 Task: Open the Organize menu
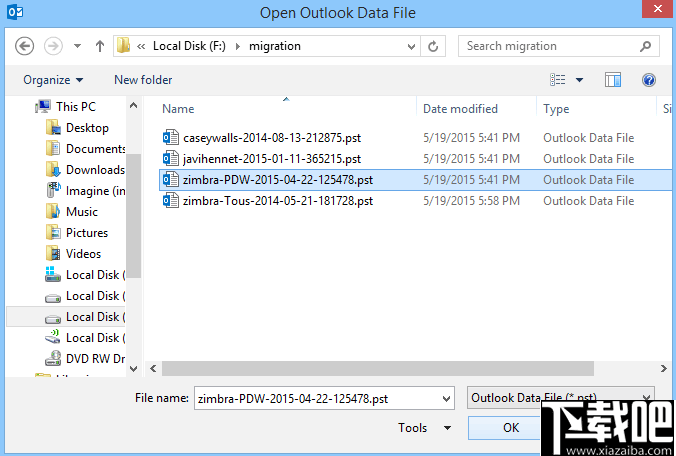pos(53,80)
